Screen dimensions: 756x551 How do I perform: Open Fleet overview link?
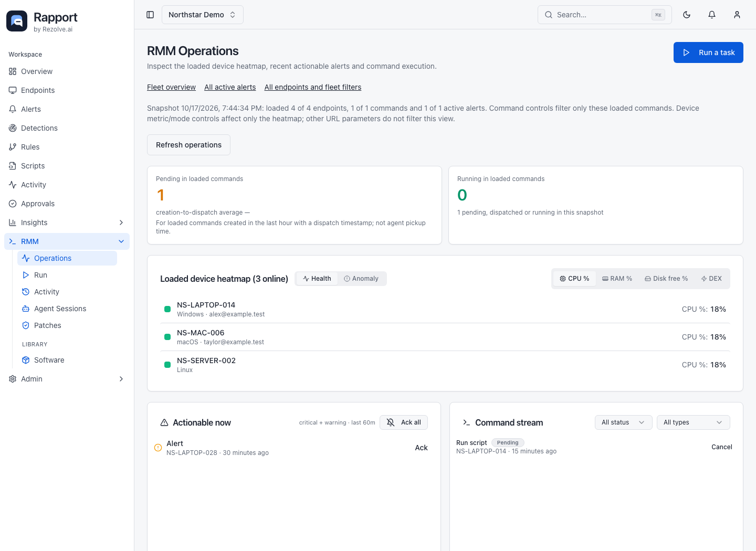[x=171, y=87]
